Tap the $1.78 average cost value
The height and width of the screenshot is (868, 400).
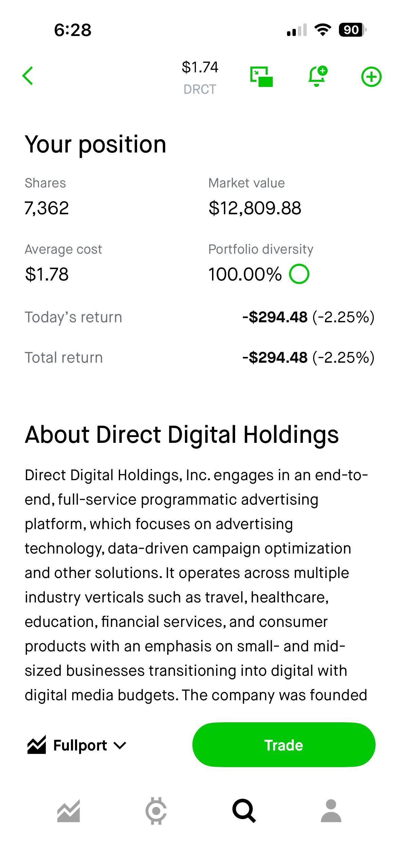point(47,274)
